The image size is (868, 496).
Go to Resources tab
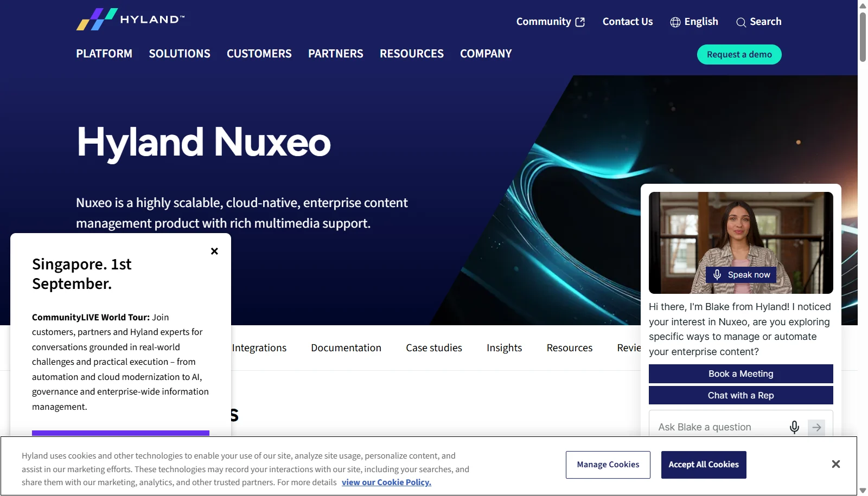570,348
